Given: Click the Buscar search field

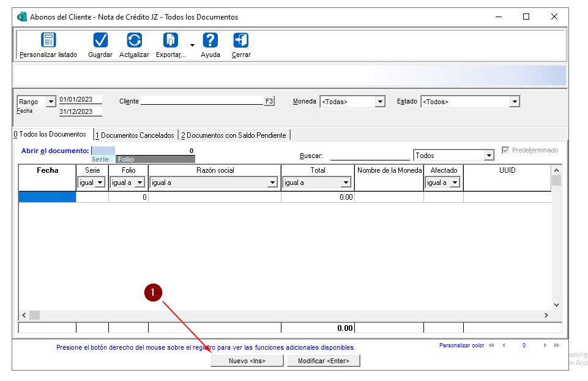Looking at the screenshot, I should point(370,156).
